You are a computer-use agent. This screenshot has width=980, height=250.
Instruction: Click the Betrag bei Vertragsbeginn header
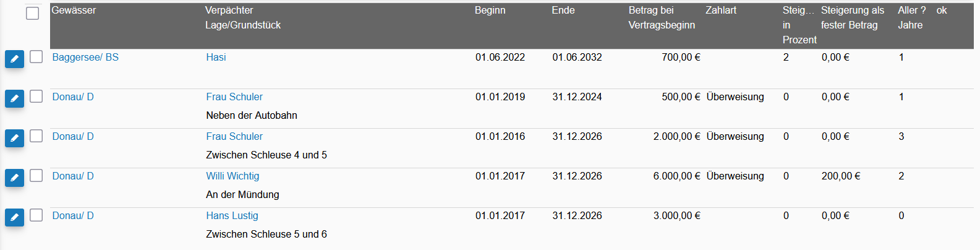pyautogui.click(x=662, y=17)
